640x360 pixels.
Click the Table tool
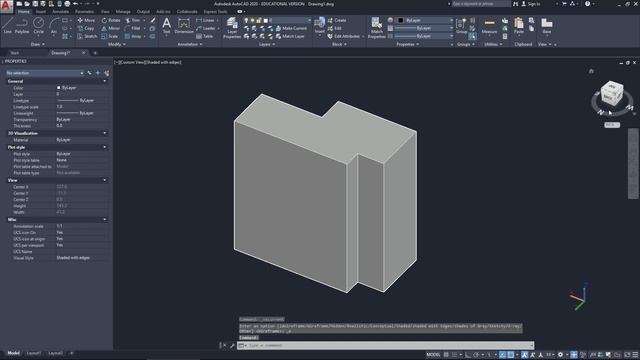(x=205, y=36)
